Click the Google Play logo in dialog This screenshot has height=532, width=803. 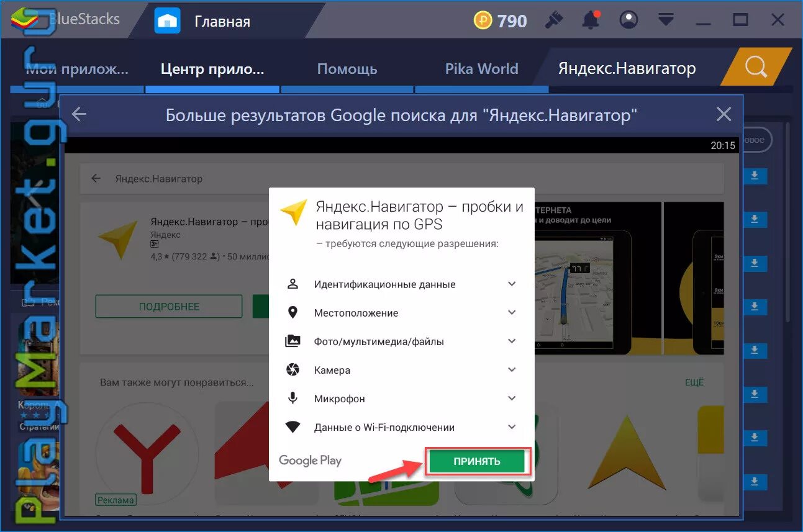pyautogui.click(x=310, y=461)
